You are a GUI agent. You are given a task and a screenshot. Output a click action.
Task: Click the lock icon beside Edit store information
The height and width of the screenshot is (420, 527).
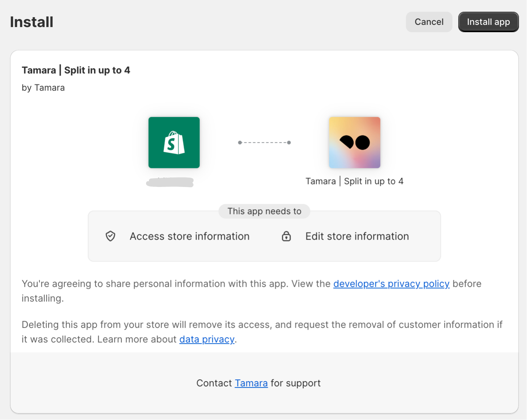click(x=286, y=236)
